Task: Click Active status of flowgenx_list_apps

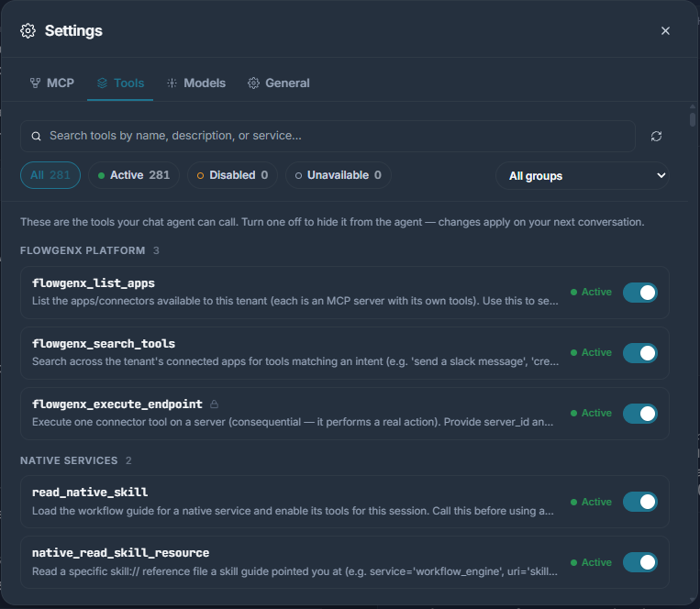Action: click(591, 292)
